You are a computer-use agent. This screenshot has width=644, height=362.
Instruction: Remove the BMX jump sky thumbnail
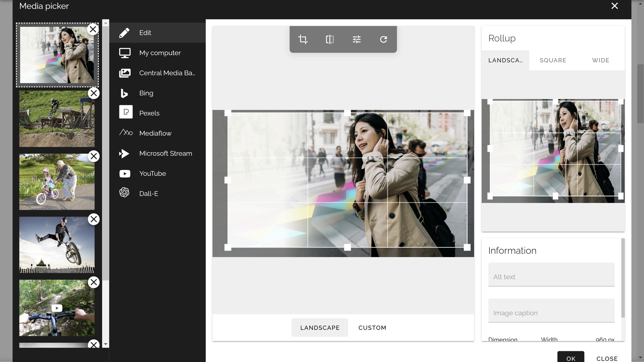[94, 219]
